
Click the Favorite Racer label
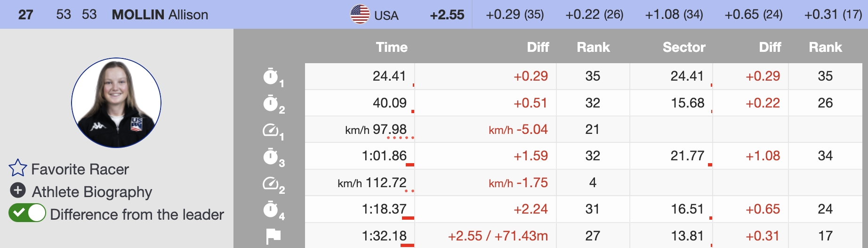(80, 169)
